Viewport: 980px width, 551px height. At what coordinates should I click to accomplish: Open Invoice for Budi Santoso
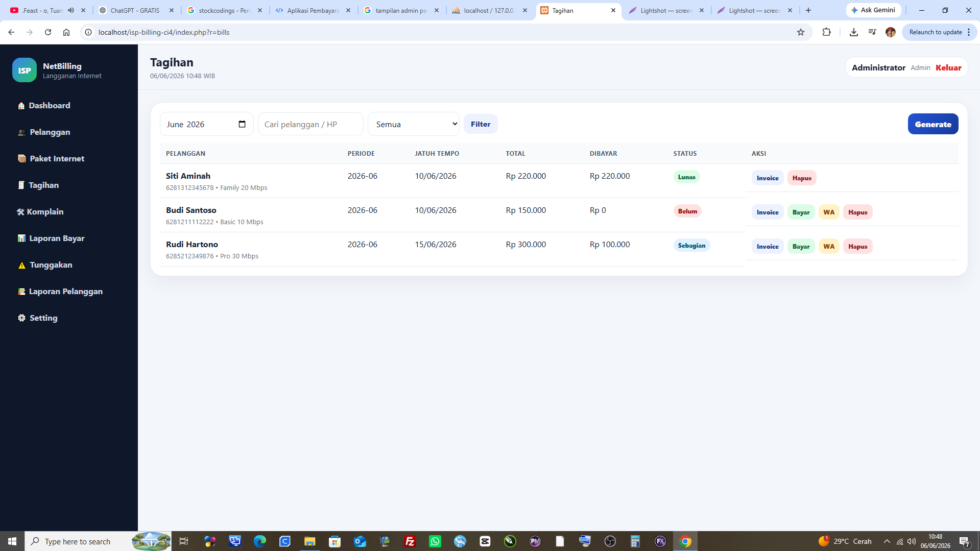tap(768, 212)
